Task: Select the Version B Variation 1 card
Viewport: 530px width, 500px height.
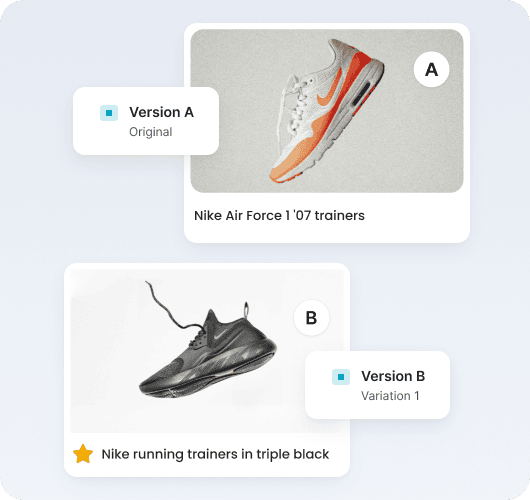Action: (377, 385)
